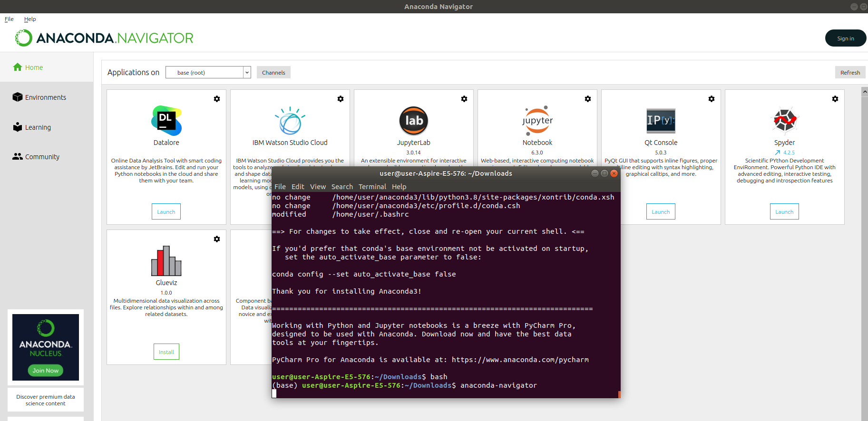Click '/home/user/.bashrc' path in terminal
This screenshot has height=421, width=868.
[371, 214]
